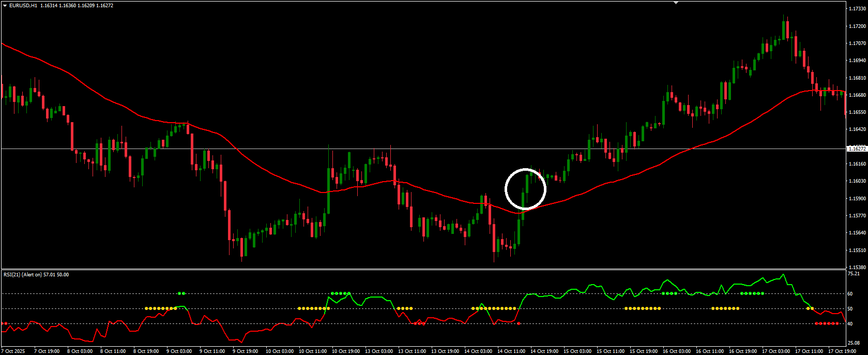This screenshot has height=355, width=868.
Task: Select the 1.15510 price axis label
Action: (x=857, y=250)
